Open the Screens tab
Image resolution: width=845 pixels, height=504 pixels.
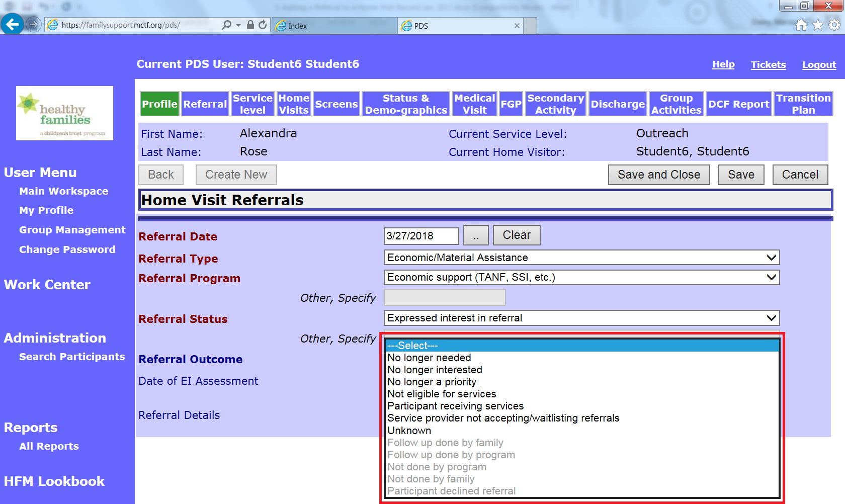[336, 104]
